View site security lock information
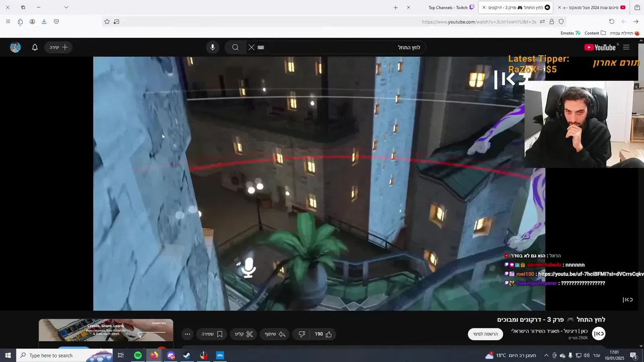The height and width of the screenshot is (362, 644). tap(552, 22)
